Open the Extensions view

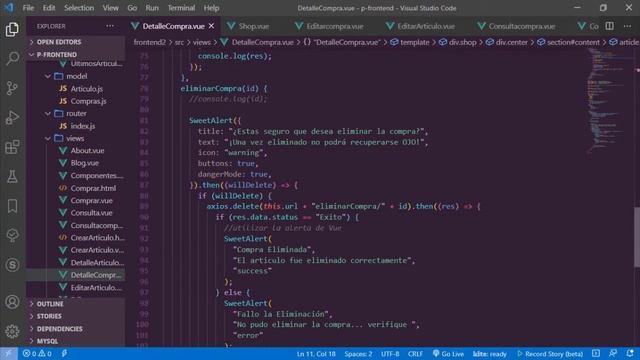pyautogui.click(x=12, y=147)
